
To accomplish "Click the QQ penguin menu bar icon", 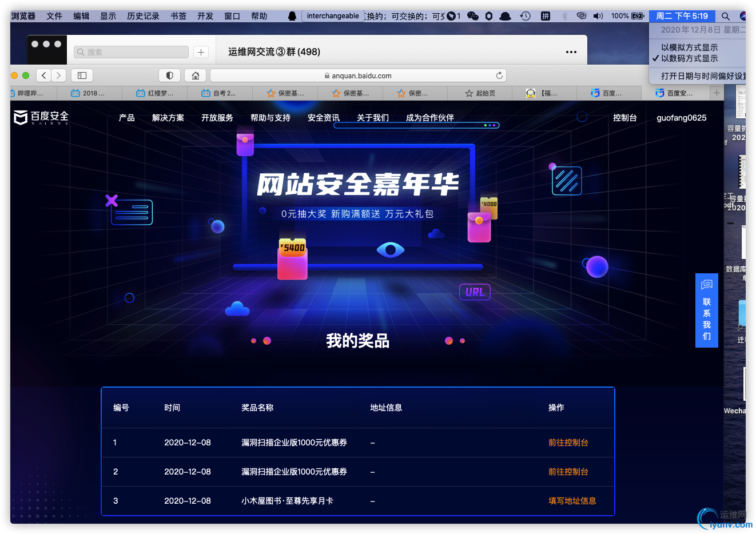I will point(292,16).
